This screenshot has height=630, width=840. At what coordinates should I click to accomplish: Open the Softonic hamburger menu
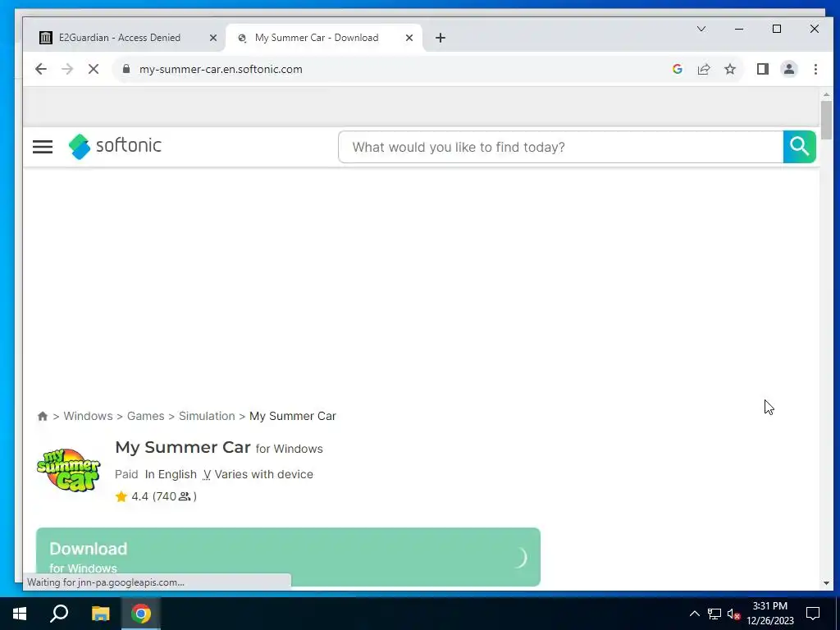(x=43, y=147)
